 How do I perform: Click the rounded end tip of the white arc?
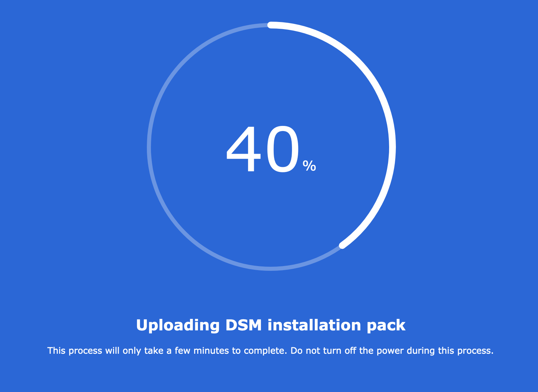[x=342, y=245]
